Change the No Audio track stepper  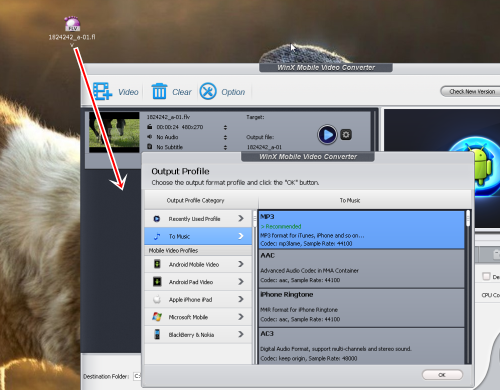[x=225, y=137]
